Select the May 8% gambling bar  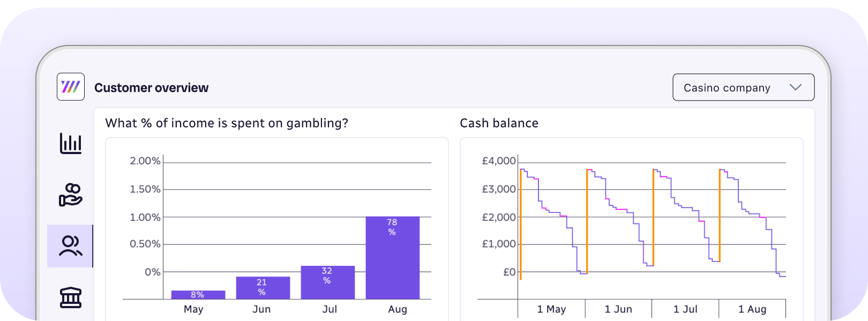[198, 295]
